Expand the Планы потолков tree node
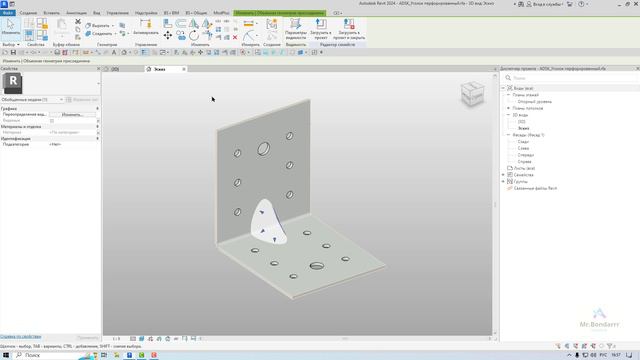The image size is (640, 360). tap(509, 108)
